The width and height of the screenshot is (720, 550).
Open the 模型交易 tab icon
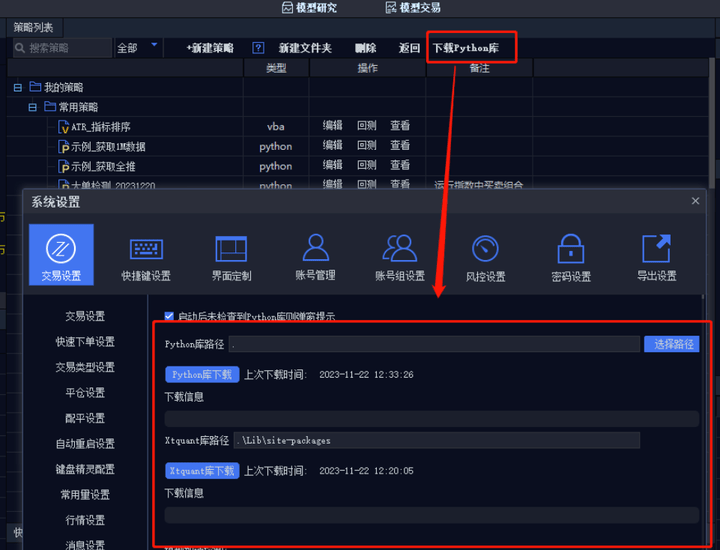click(x=391, y=7)
